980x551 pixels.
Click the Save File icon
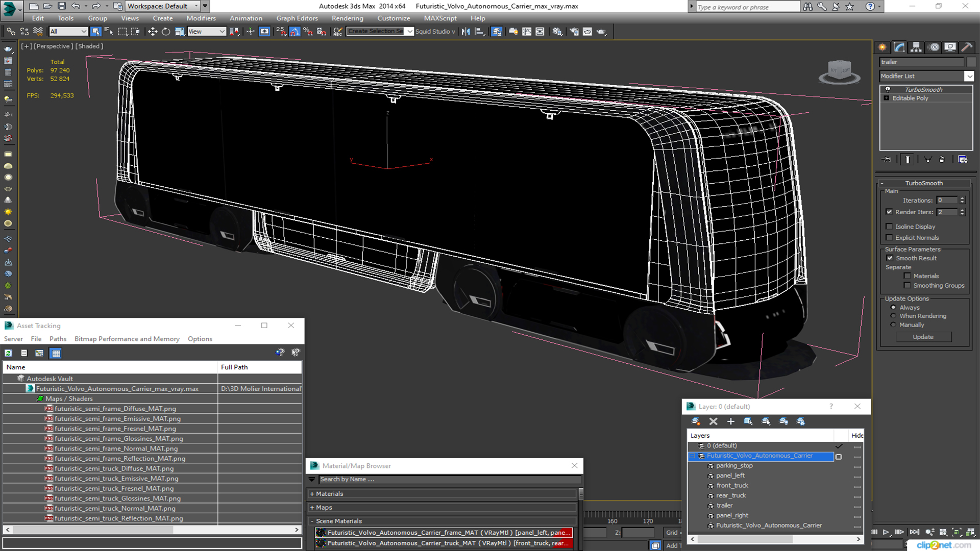62,6
